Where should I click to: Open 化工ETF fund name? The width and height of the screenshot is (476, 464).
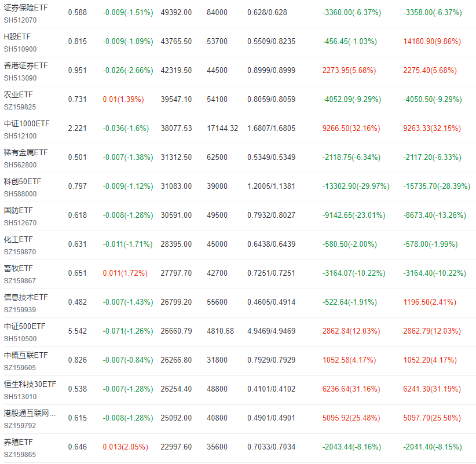[x=18, y=239]
